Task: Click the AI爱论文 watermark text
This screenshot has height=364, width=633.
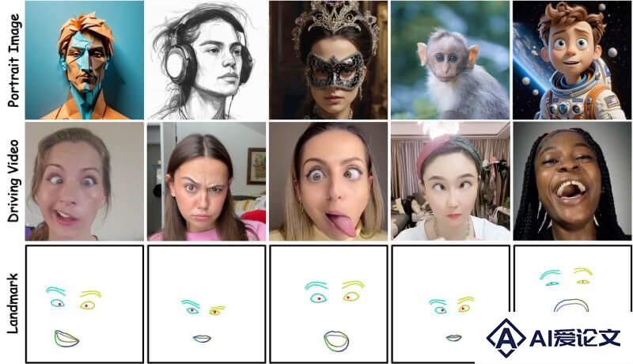Action: [x=575, y=338]
